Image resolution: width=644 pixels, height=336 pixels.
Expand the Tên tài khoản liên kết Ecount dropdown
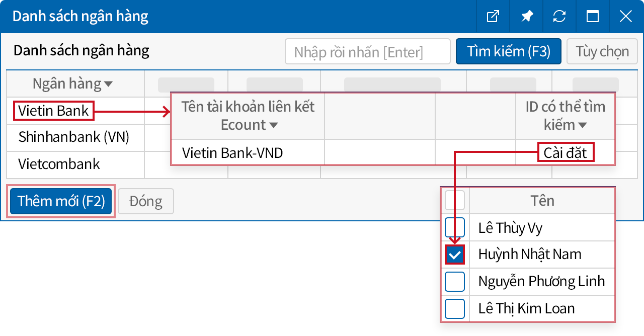[x=274, y=125]
